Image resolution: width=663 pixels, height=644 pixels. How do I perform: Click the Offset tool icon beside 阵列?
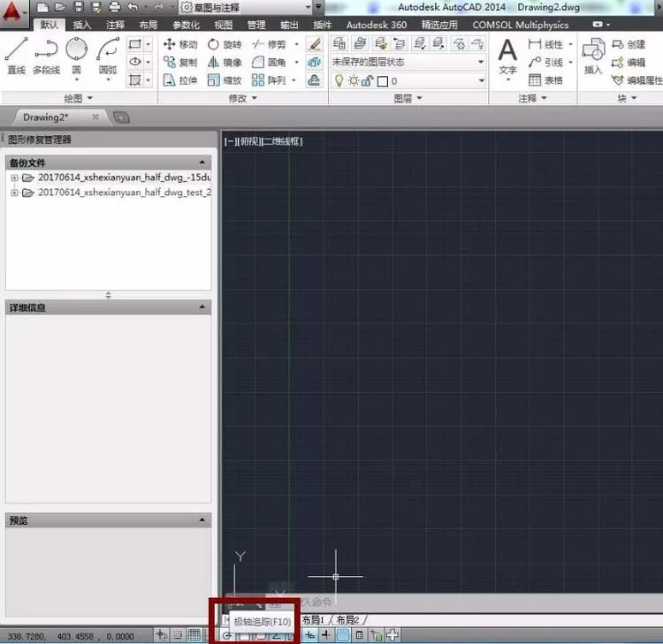(x=314, y=80)
